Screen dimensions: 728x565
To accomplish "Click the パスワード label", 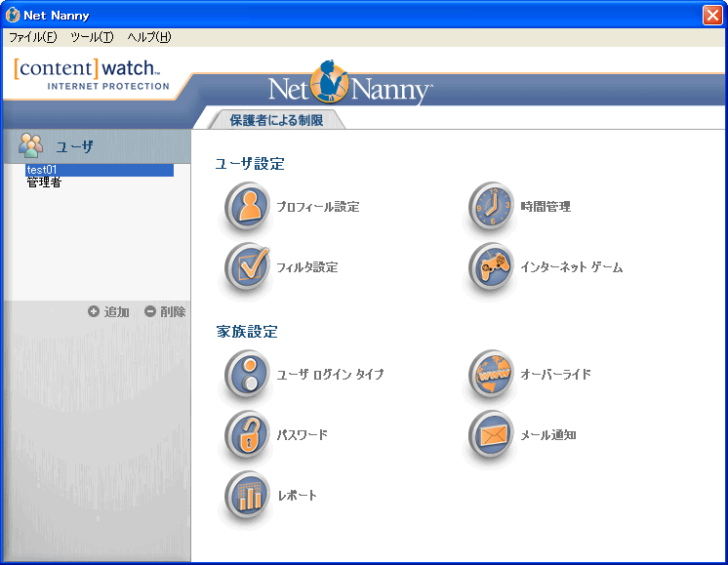I will point(303,435).
